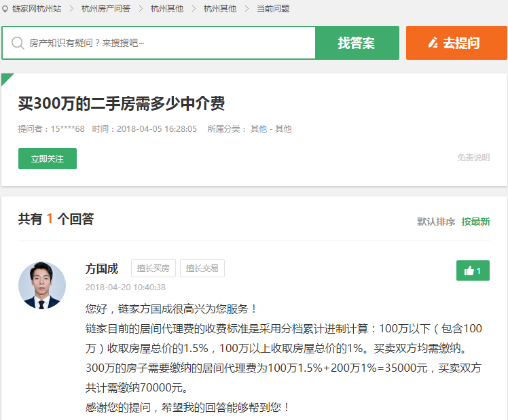Screen dimensions: 508x420
Task: Click answer timestamp 2018-04-20 10:40:38
Action: [126, 287]
